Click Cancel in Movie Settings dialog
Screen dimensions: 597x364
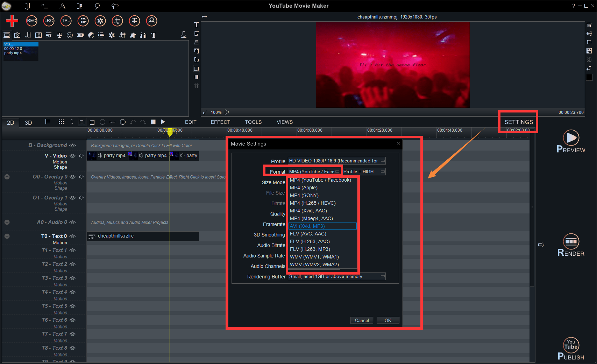[x=362, y=320]
